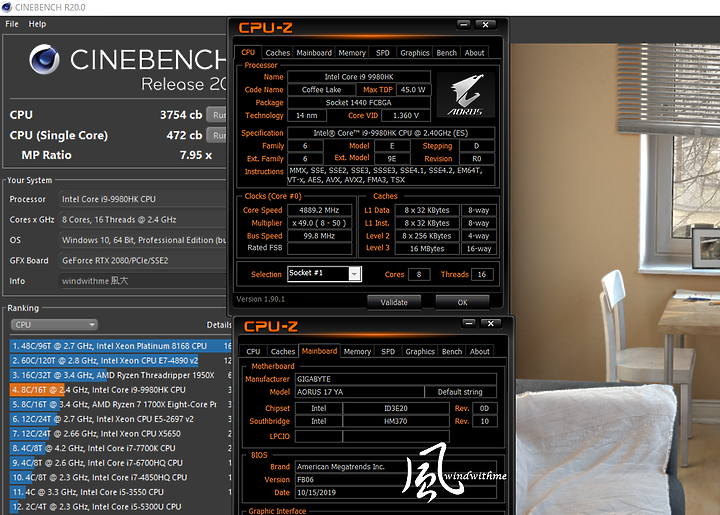Switch to Mainboard tab in upper CPU-Z
The image size is (720, 515).
[314, 53]
